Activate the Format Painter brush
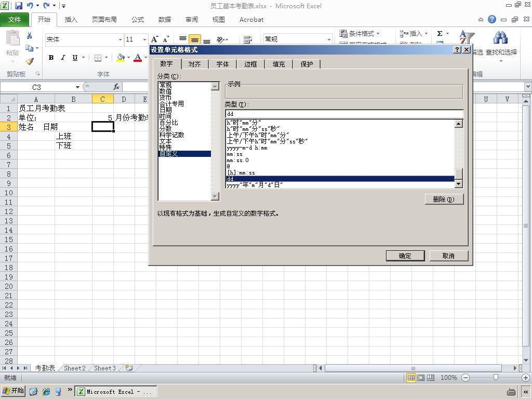The image size is (532, 399). 30,61
